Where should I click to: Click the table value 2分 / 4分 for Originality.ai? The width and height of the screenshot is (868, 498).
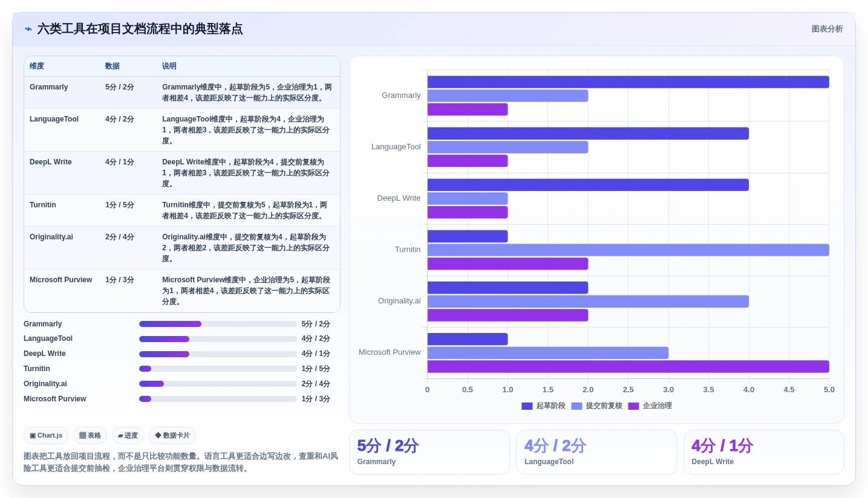pyautogui.click(x=120, y=237)
